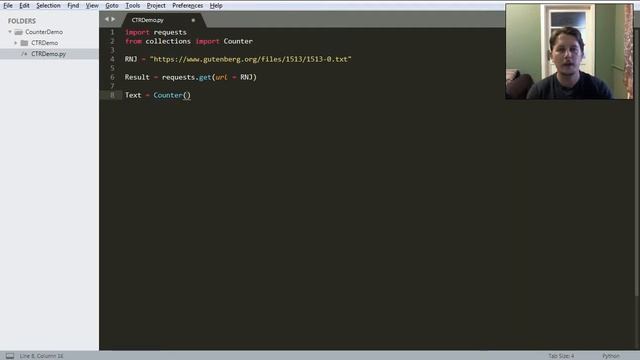Click the get method call
Image resolution: width=640 pixels, height=360 pixels.
pos(205,77)
